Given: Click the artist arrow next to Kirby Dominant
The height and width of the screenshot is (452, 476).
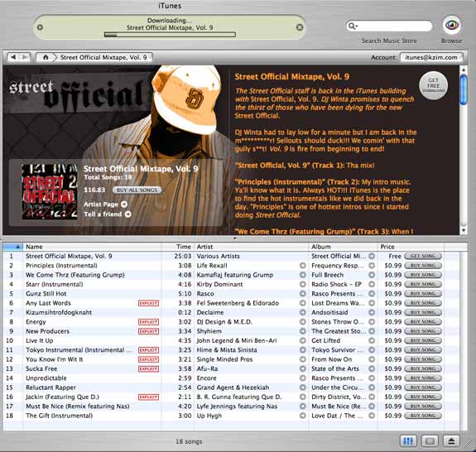Looking at the screenshot, I should [303, 285].
